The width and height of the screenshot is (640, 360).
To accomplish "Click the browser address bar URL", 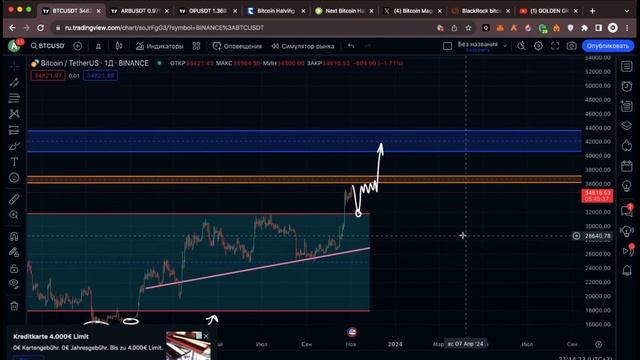I will 164,28.
